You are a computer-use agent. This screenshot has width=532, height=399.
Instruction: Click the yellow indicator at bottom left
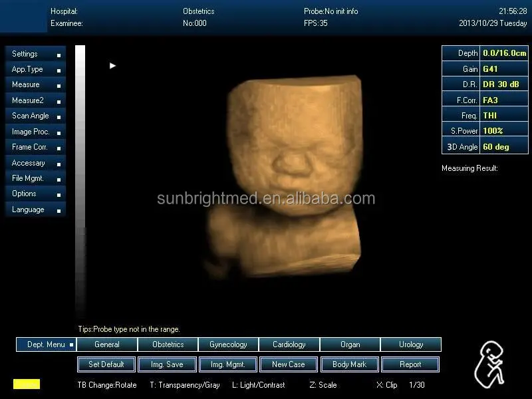point(27,384)
